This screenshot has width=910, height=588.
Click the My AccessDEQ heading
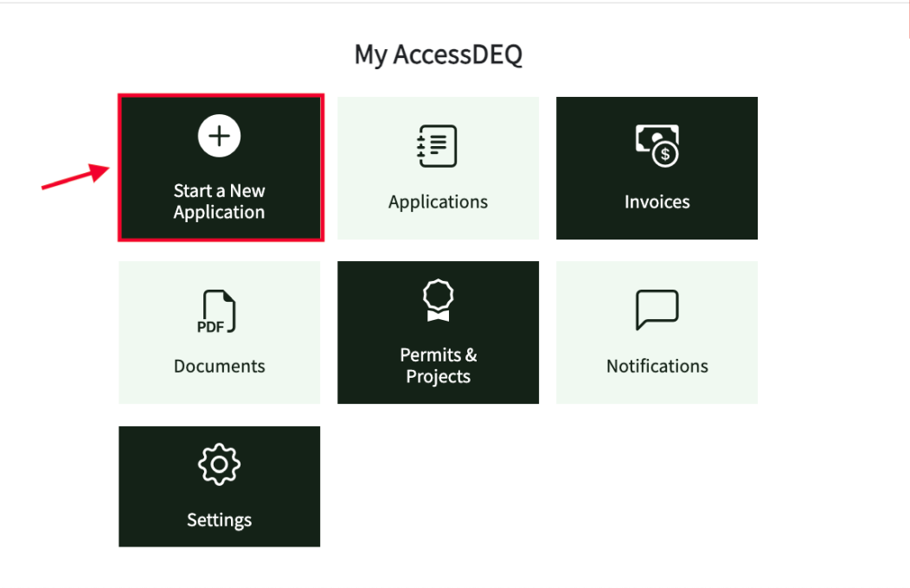tap(438, 54)
